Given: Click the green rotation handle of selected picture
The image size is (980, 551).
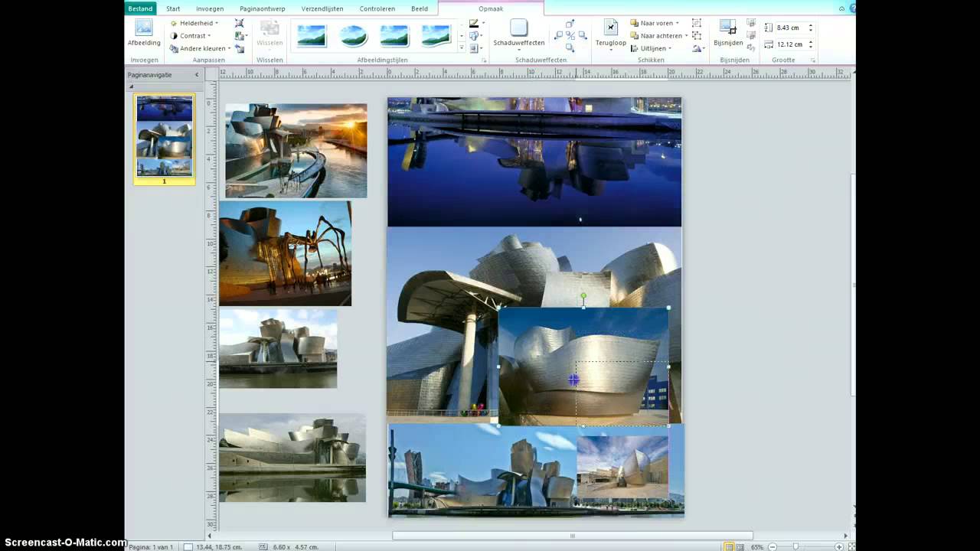Looking at the screenshot, I should coord(583,295).
